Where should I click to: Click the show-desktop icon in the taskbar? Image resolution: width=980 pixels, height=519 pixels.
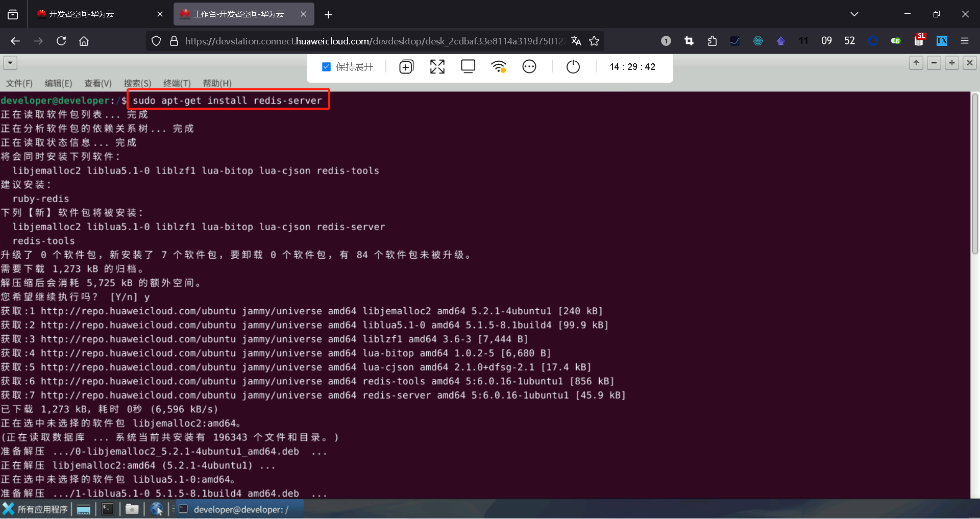[x=84, y=509]
